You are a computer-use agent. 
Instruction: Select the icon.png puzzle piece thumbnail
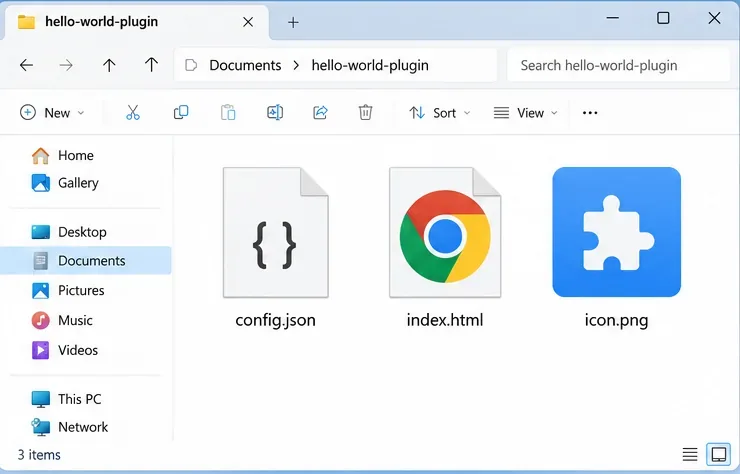(x=616, y=232)
